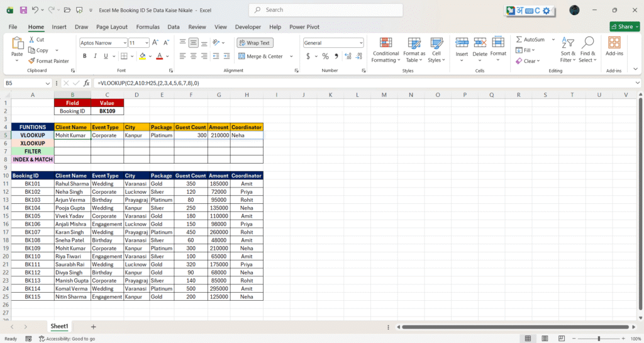
Task: Click the Align Left icon
Action: click(x=183, y=56)
